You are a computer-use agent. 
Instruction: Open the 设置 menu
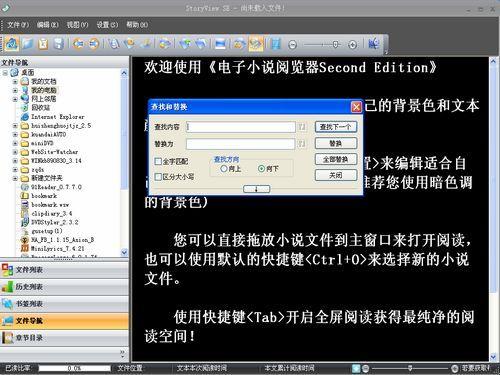point(107,25)
